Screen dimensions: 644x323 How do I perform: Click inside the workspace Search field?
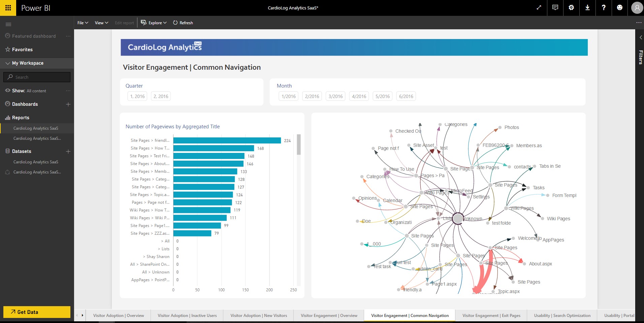37,77
